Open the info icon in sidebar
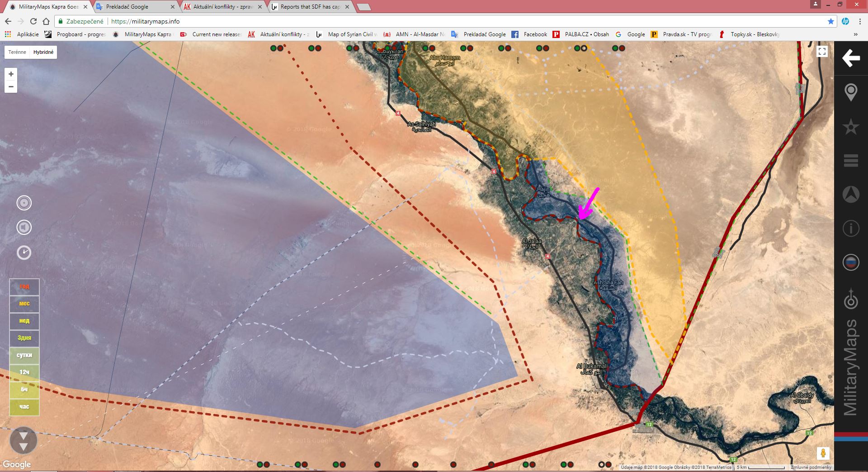The width and height of the screenshot is (868, 472). click(850, 229)
